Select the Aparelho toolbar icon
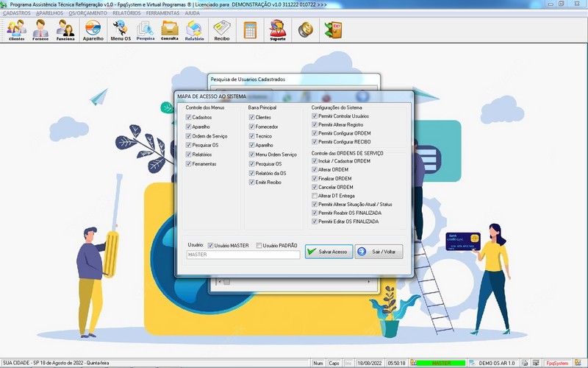The image size is (588, 368). (x=93, y=29)
